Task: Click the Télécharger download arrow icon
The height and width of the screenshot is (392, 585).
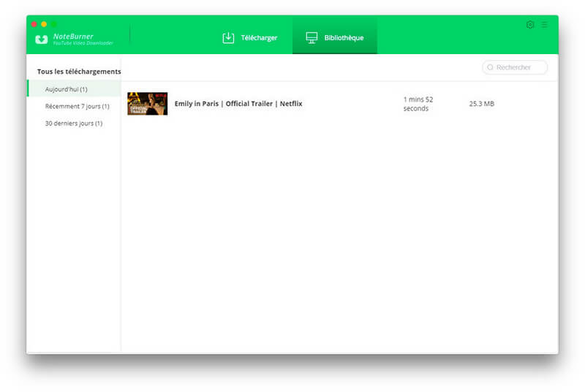Action: point(228,38)
